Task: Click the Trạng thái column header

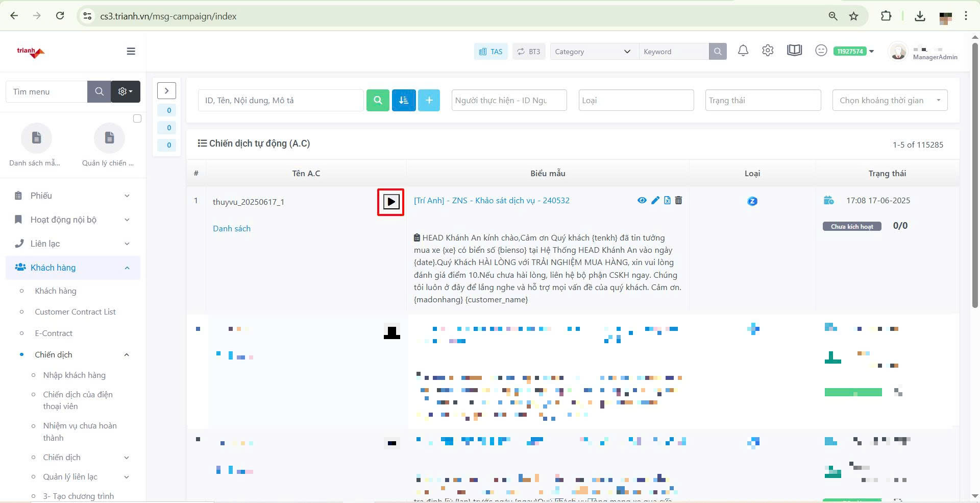Action: click(887, 173)
